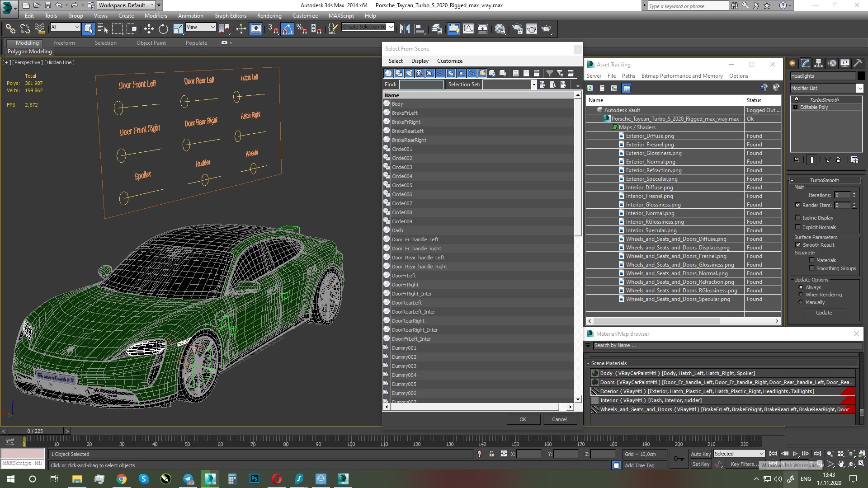Click OK in Select From Scene
The height and width of the screenshot is (488, 868).
[x=523, y=419]
